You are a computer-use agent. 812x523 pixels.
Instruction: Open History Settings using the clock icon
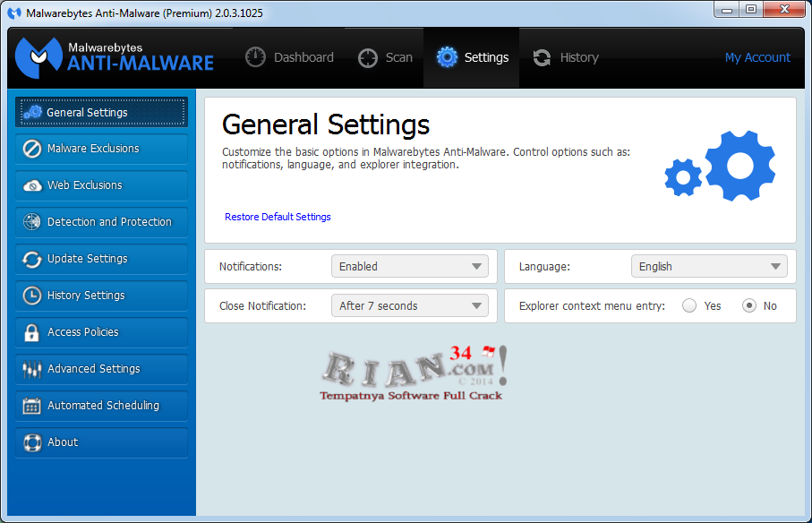coord(33,296)
